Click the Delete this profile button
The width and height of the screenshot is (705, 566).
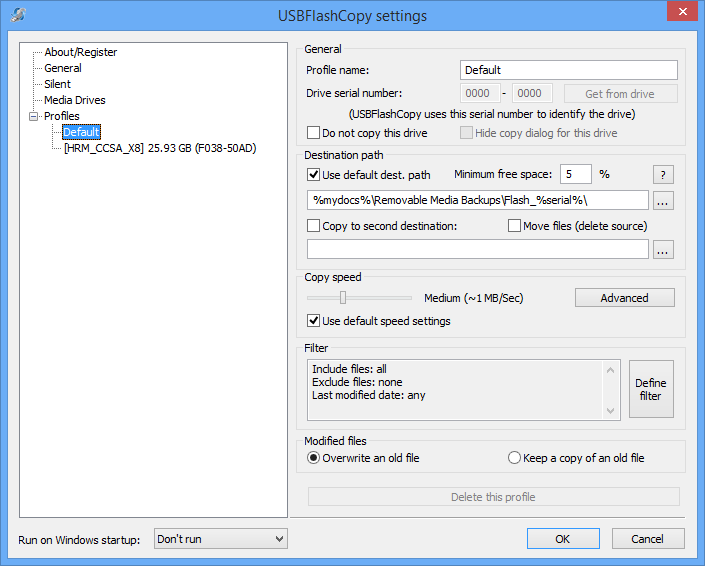493,497
